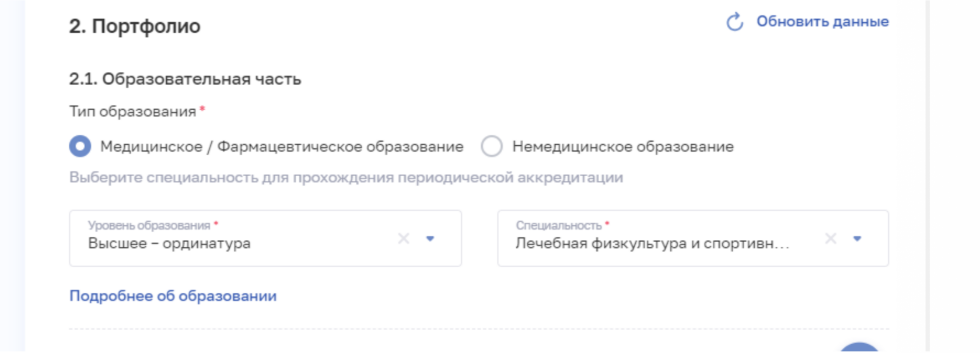
Task: Click the 'Немедицинское образование' option label text
Action: 622,146
